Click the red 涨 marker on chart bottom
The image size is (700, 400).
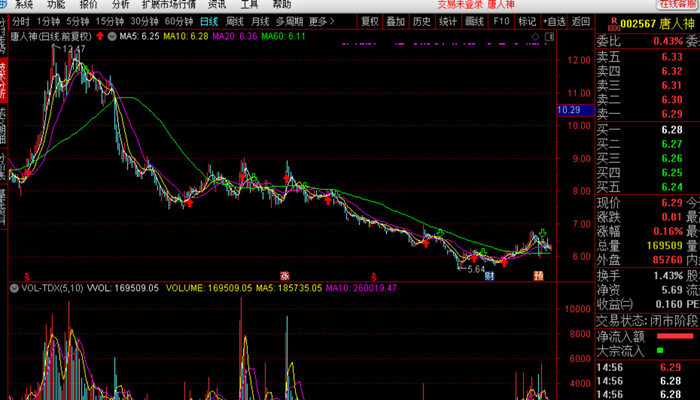(284, 276)
